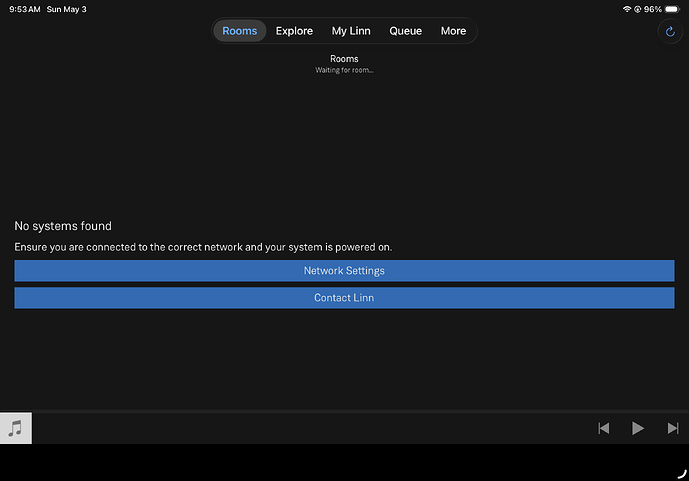The width and height of the screenshot is (689, 481).
Task: Go to the My Linn tab
Action: pos(351,31)
